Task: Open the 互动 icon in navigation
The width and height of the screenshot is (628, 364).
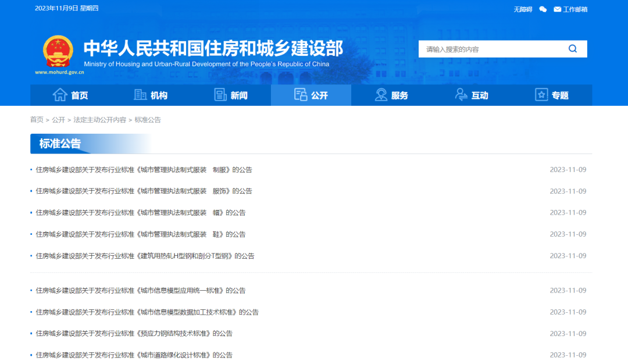Action: [461, 94]
